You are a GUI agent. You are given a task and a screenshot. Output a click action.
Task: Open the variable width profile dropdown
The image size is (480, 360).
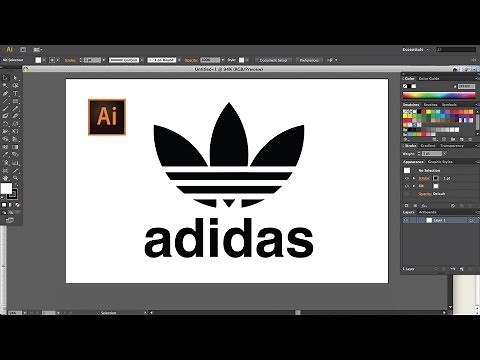click(142, 60)
